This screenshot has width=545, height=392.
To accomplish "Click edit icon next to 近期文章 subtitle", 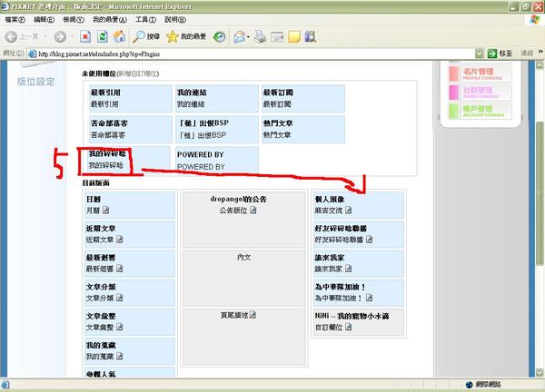I will tap(120, 240).
